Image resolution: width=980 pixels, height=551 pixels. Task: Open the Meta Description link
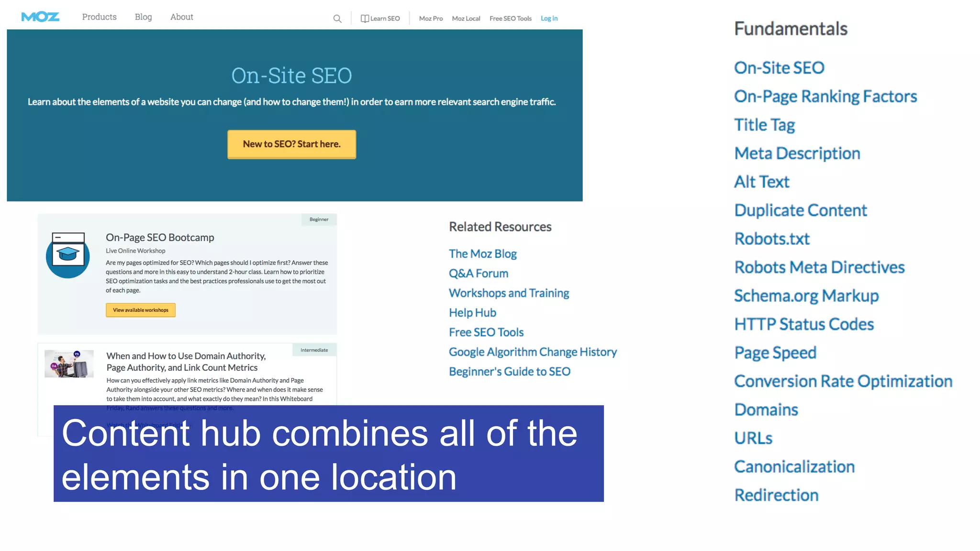[797, 154]
